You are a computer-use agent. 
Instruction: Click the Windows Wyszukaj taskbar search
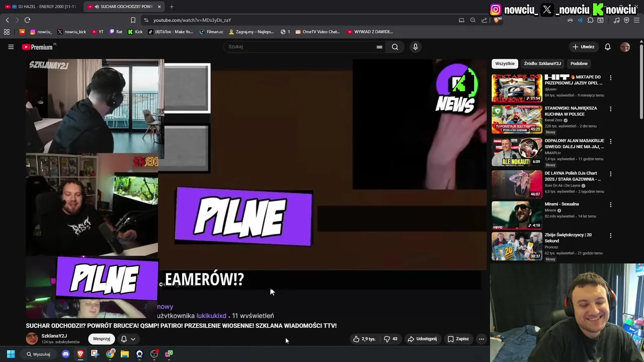(x=39, y=354)
